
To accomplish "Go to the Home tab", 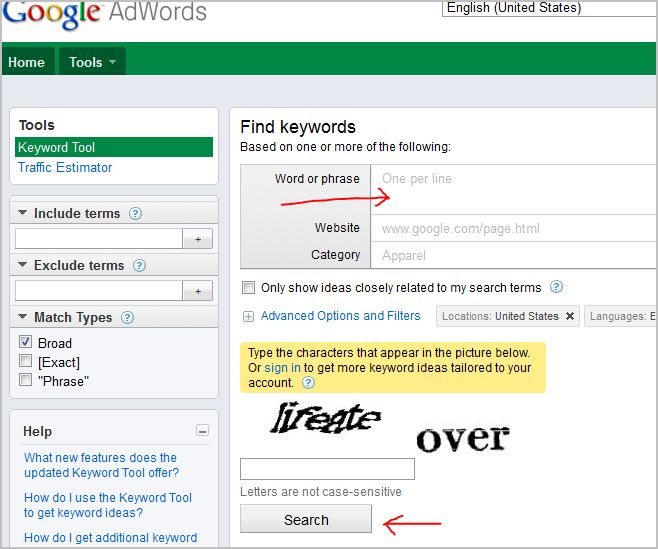I will pyautogui.click(x=27, y=62).
